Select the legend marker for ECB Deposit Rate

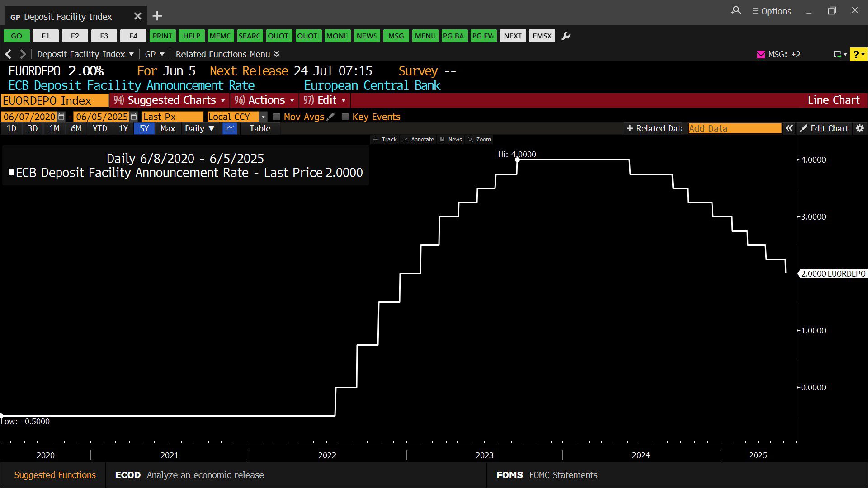tap(11, 172)
